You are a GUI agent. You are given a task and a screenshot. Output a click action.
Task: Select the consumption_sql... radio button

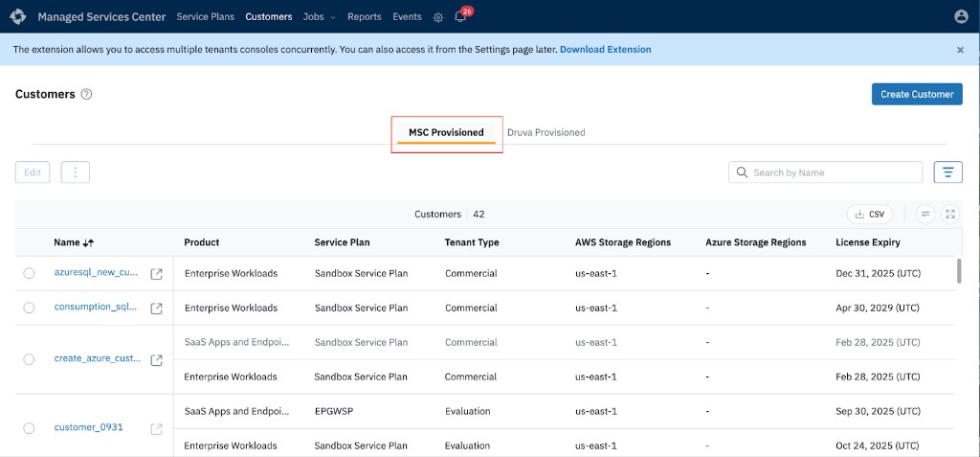pos(29,308)
